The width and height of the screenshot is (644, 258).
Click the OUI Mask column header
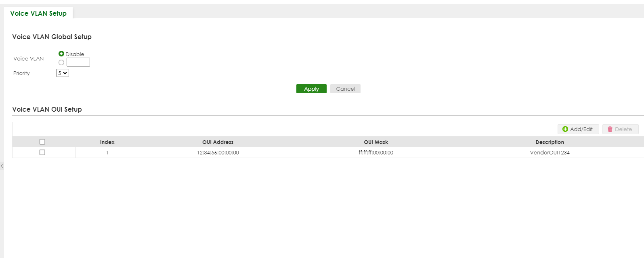click(376, 142)
